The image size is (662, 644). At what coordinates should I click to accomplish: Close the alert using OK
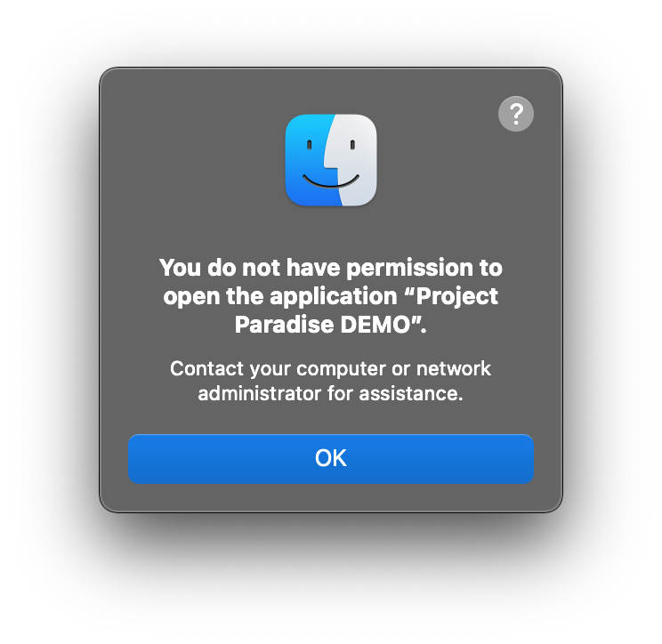tap(331, 458)
